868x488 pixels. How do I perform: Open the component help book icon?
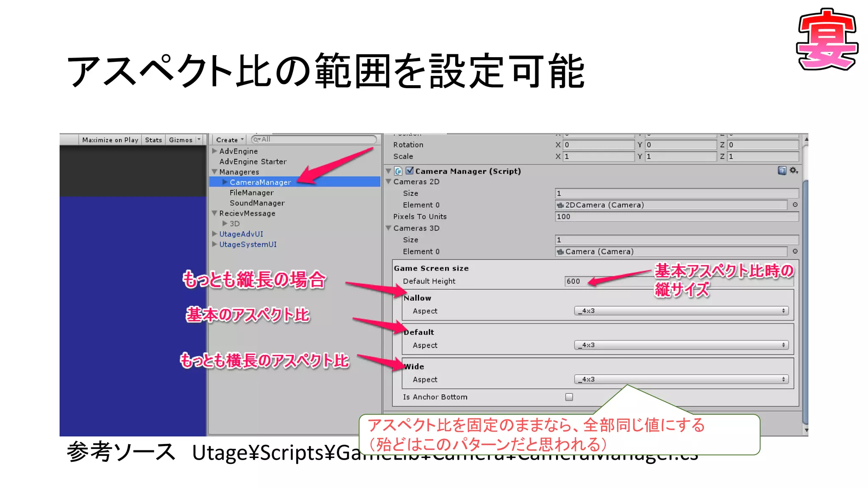pyautogui.click(x=782, y=170)
